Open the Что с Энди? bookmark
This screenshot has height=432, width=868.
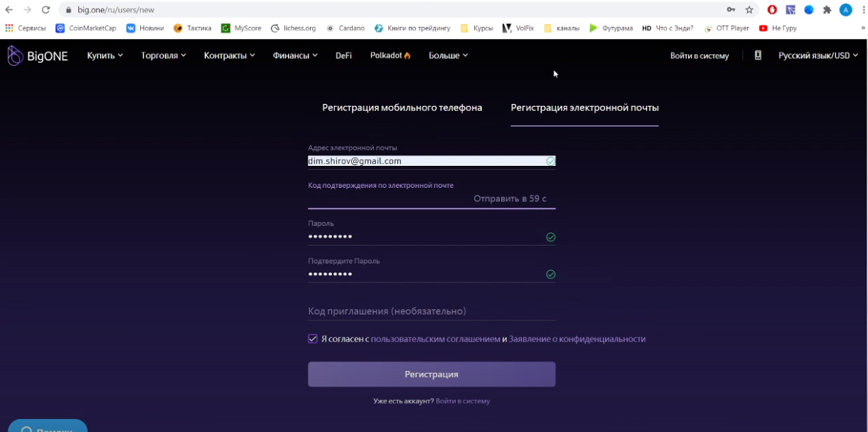(668, 28)
